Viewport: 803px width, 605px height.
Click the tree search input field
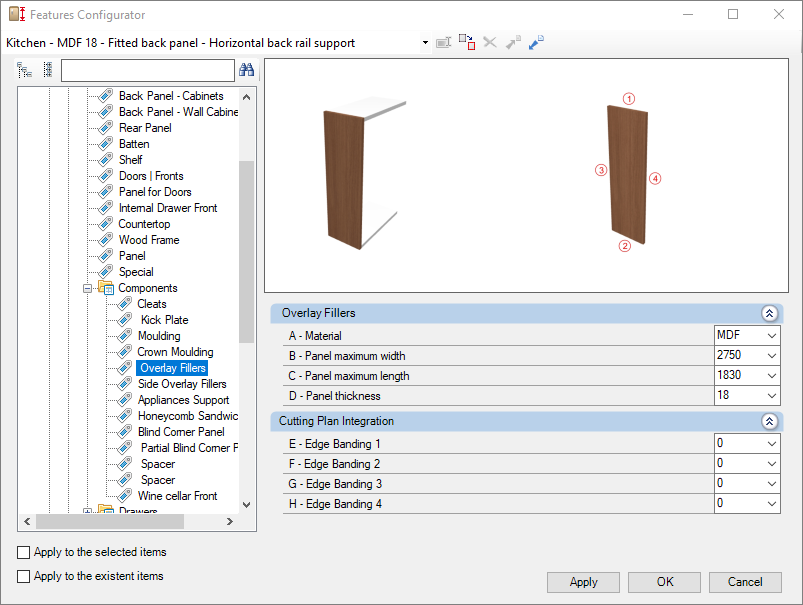click(x=148, y=70)
